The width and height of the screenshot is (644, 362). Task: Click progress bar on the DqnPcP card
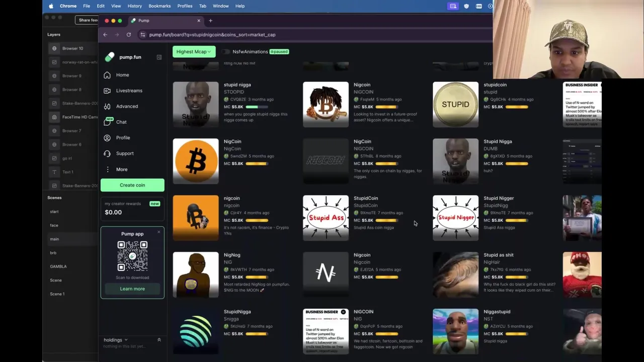click(x=387, y=334)
